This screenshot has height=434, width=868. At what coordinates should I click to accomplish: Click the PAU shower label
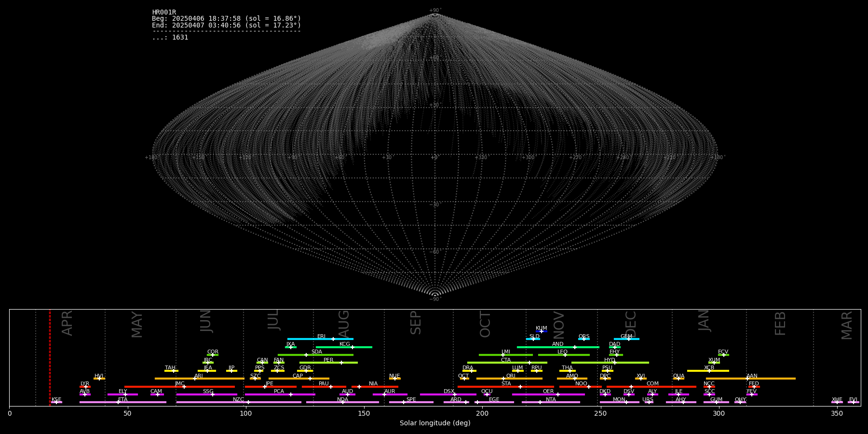click(324, 384)
